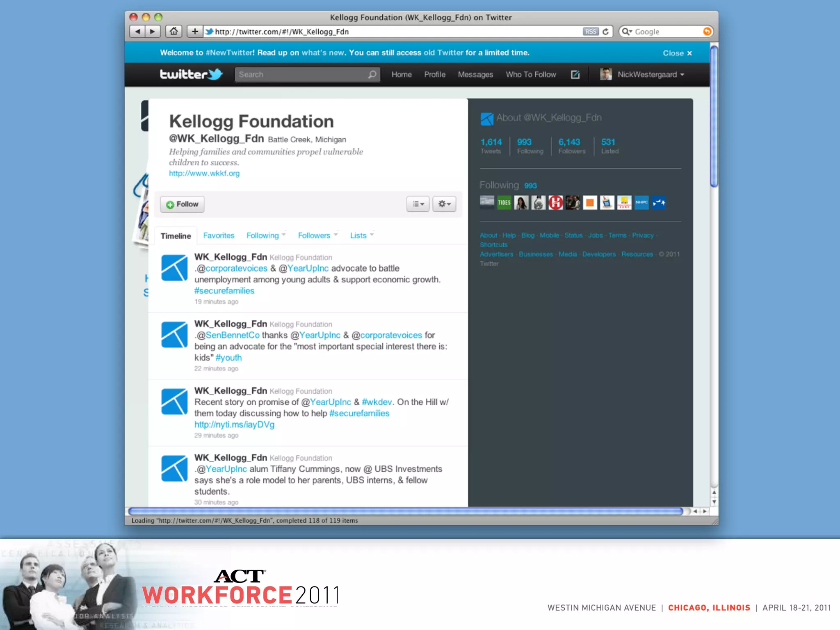This screenshot has height=630, width=840.
Task: Zoom the Safari window with the green button
Action: click(x=158, y=17)
